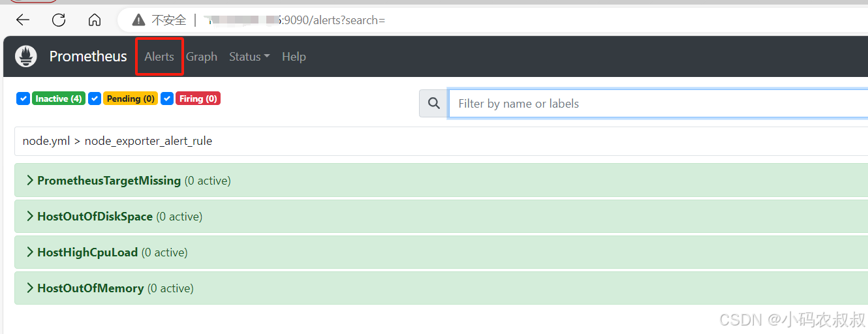Expand the HostOutOfDiskSpace alert rule
Viewport: 868px width, 334px height.
click(441, 216)
